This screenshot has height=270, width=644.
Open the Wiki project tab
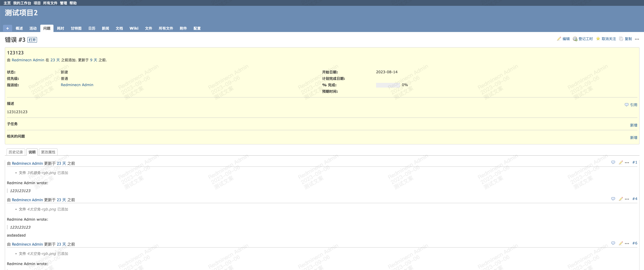coord(134,28)
